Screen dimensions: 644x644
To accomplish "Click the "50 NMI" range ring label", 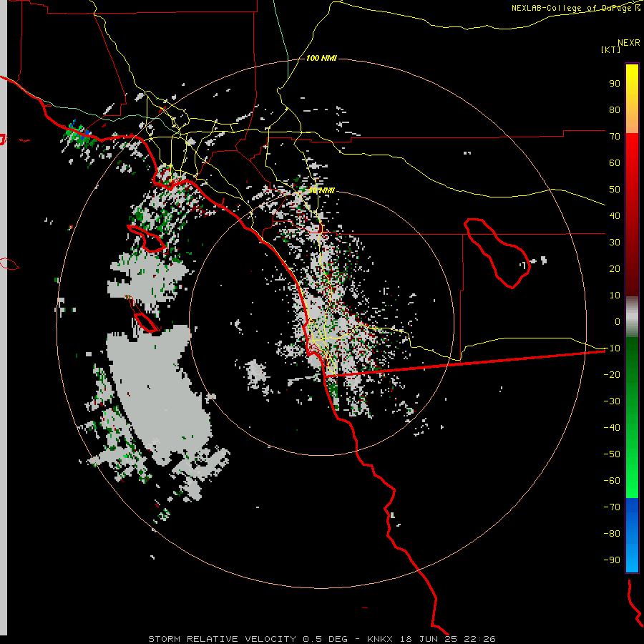I will point(321,190).
